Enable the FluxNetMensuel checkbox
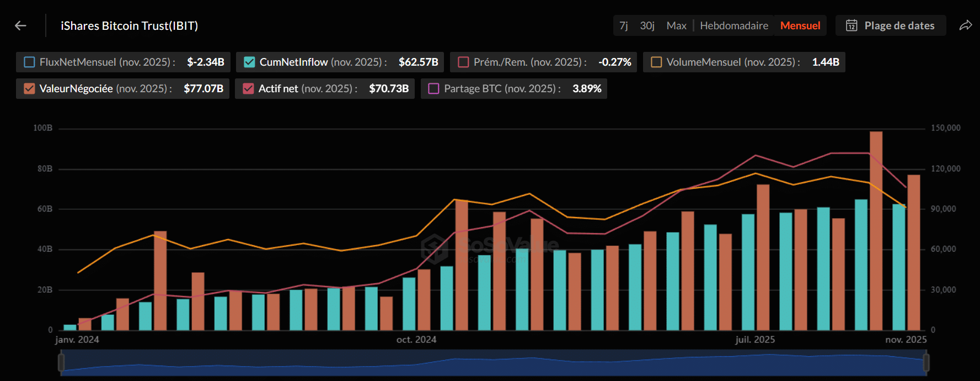Screen dimensions: 980x381 (x=29, y=62)
